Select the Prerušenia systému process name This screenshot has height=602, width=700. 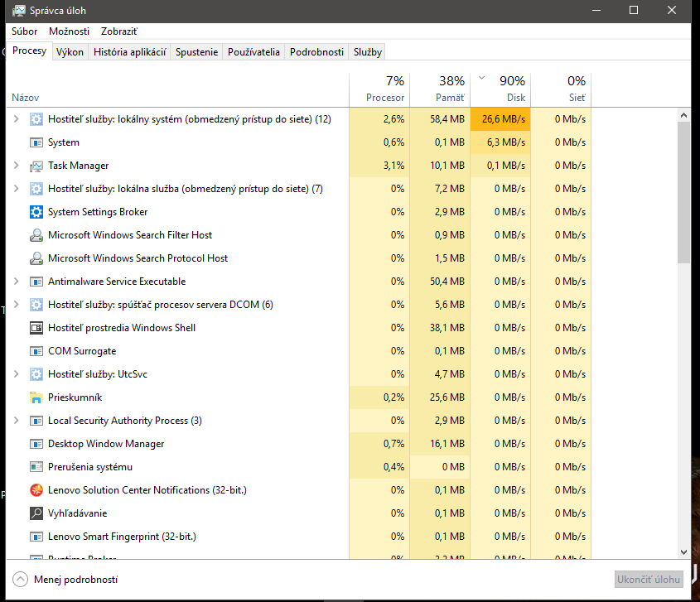tap(90, 467)
